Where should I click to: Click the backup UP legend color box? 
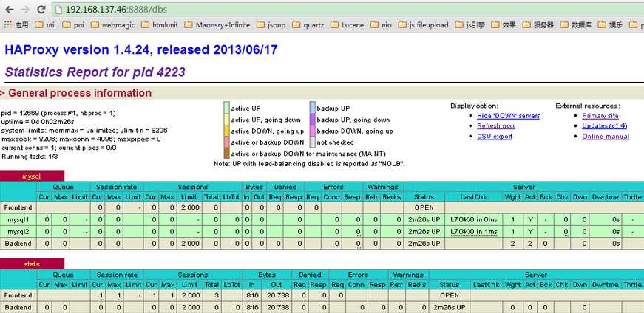pos(313,108)
